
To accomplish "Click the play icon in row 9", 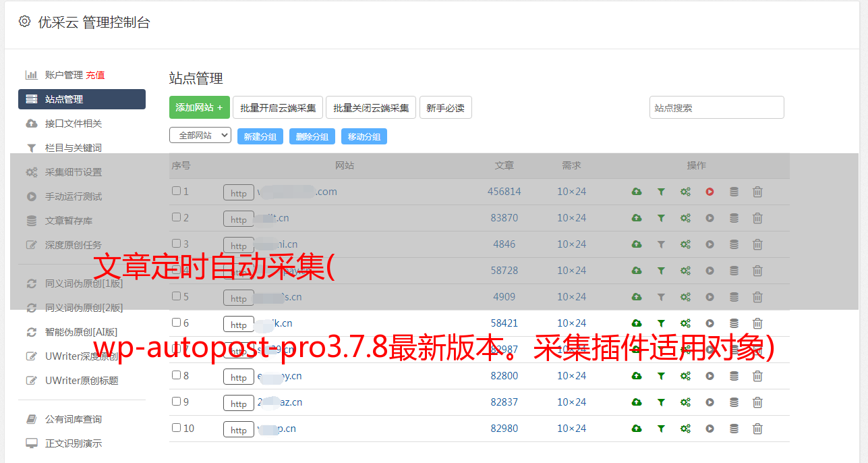I will [710, 402].
